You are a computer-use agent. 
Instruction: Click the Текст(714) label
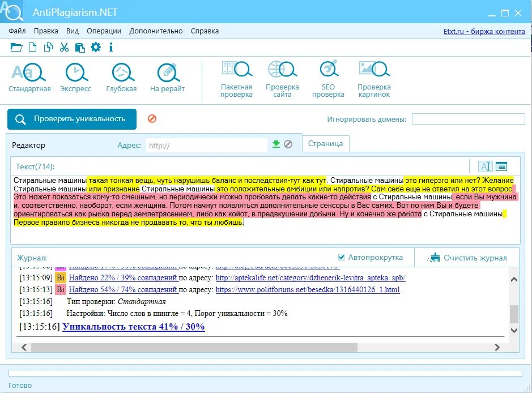[35, 166]
